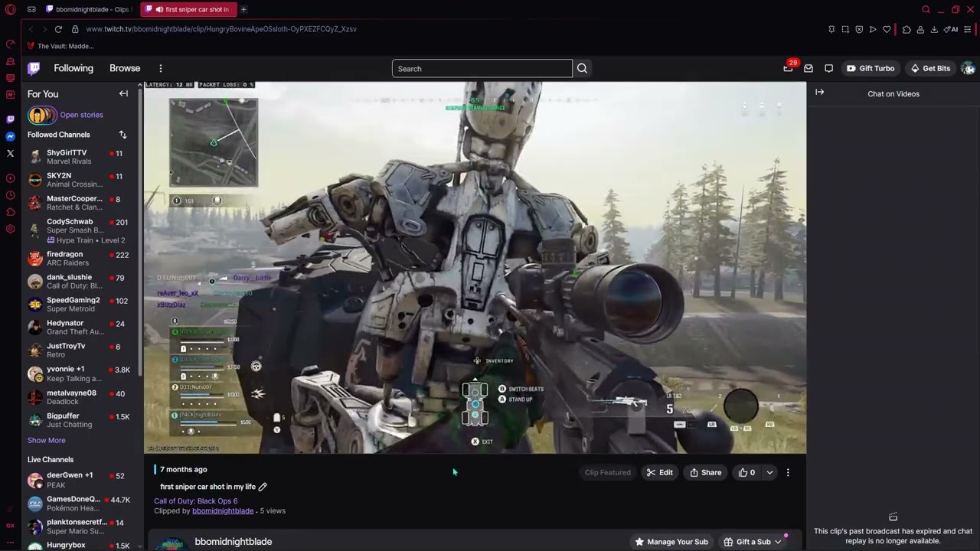Expand Gift a Sub dropdown

(x=778, y=542)
